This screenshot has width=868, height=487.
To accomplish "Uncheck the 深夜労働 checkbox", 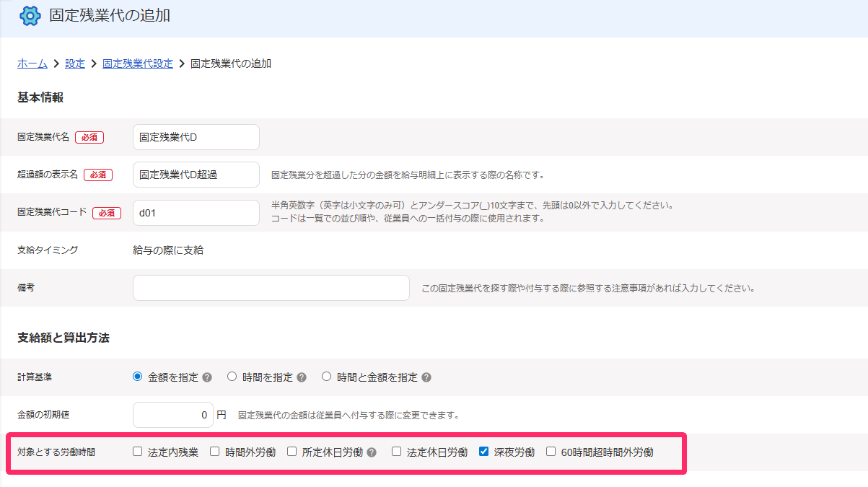I will [x=484, y=452].
